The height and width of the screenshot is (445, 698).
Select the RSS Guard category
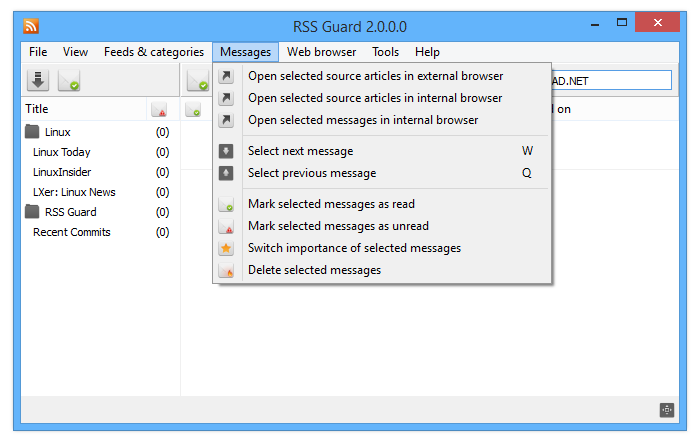pyautogui.click(x=101, y=212)
